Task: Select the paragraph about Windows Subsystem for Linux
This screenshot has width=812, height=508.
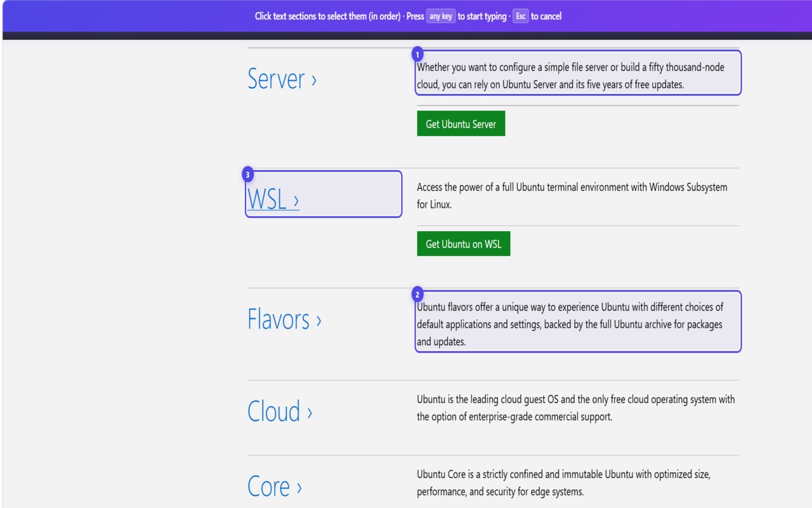Action: [x=578, y=196]
